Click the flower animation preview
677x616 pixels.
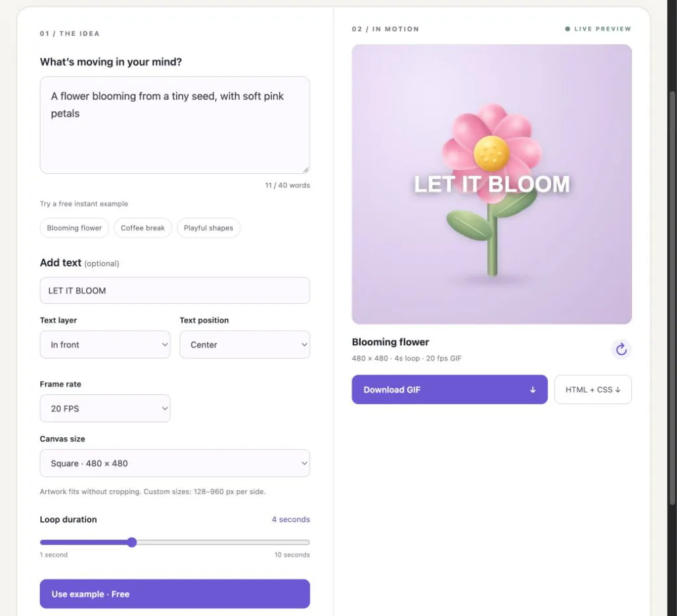(x=492, y=185)
